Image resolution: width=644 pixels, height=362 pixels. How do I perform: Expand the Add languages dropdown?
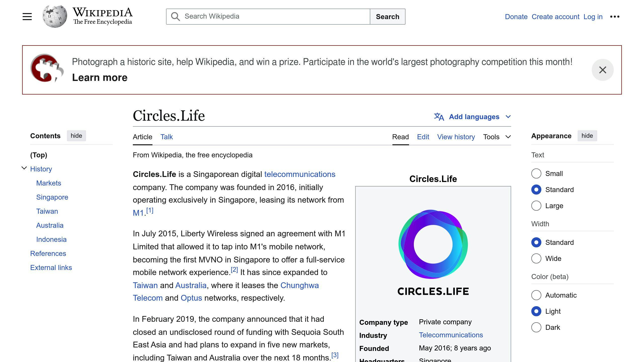(x=472, y=117)
